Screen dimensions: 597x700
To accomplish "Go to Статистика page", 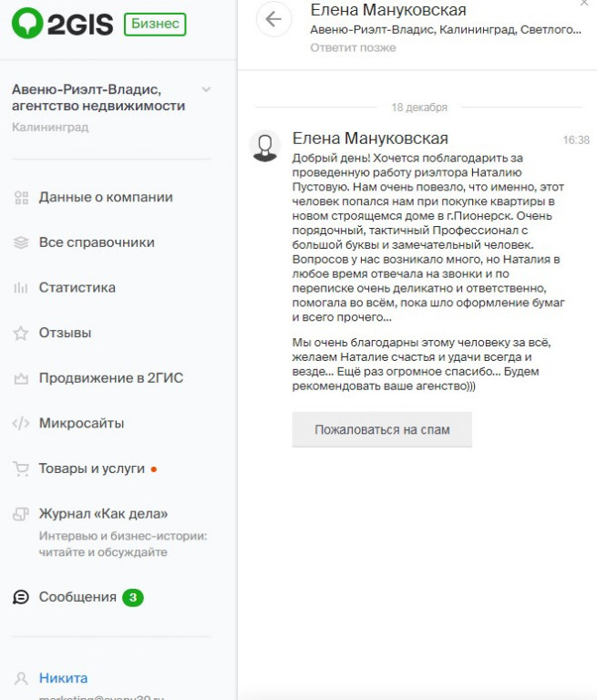I will pyautogui.click(x=77, y=287).
